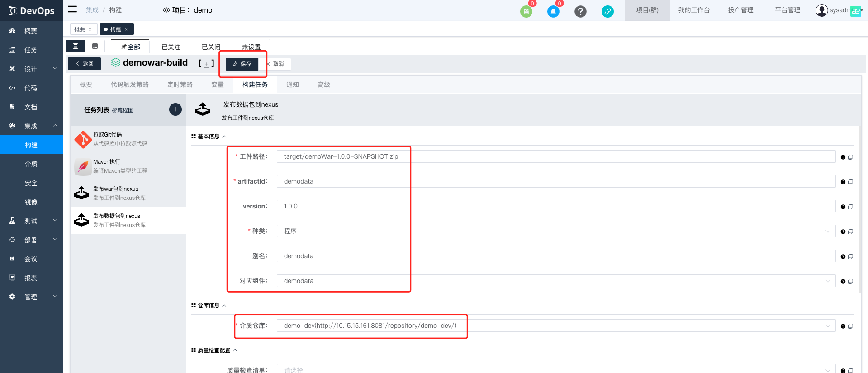Click the 保存 save button

[x=242, y=64]
